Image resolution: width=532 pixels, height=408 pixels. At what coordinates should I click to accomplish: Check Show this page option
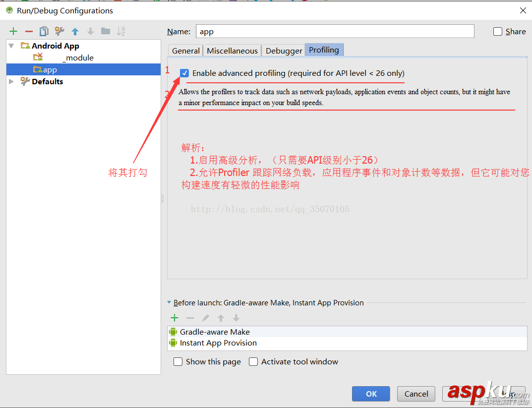point(177,361)
